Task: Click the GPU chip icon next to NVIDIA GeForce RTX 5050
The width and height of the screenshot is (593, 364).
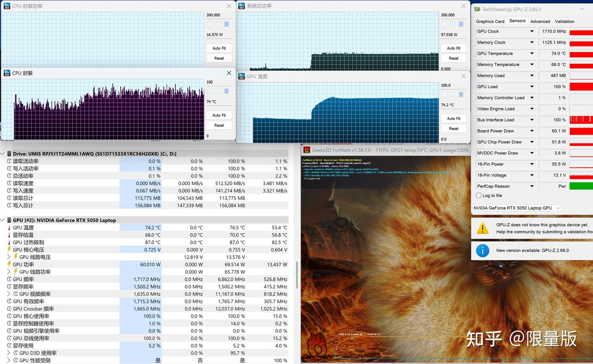Action: pos(9,220)
